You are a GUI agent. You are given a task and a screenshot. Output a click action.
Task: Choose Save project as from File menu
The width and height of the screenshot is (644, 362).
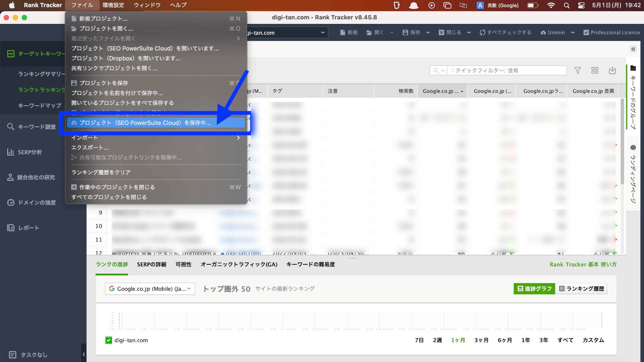click(156, 93)
